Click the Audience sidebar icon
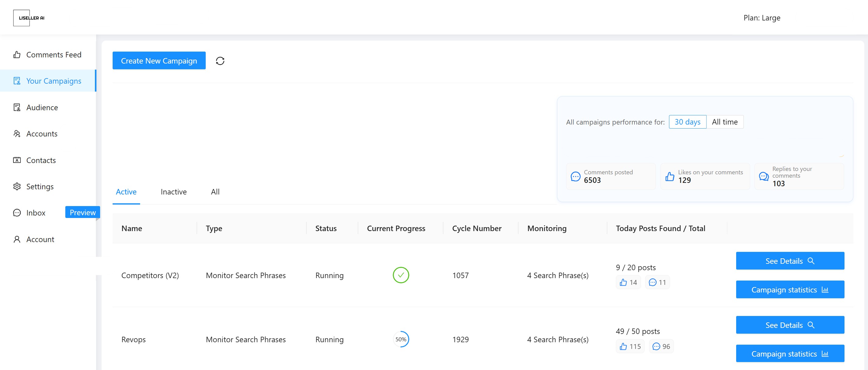 coord(17,107)
